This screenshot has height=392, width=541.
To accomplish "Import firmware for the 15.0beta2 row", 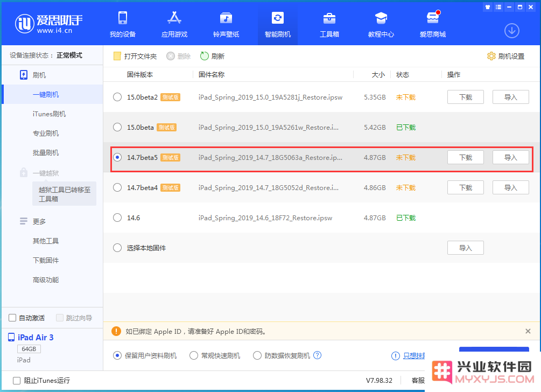I will coord(511,97).
